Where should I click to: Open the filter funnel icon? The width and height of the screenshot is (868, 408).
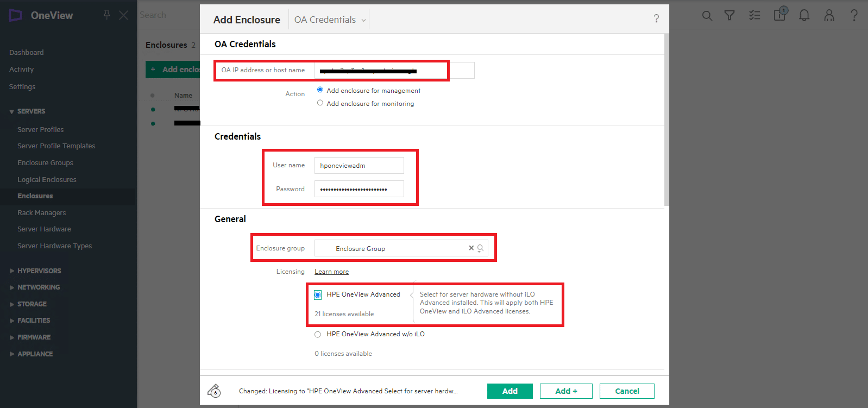(x=729, y=16)
